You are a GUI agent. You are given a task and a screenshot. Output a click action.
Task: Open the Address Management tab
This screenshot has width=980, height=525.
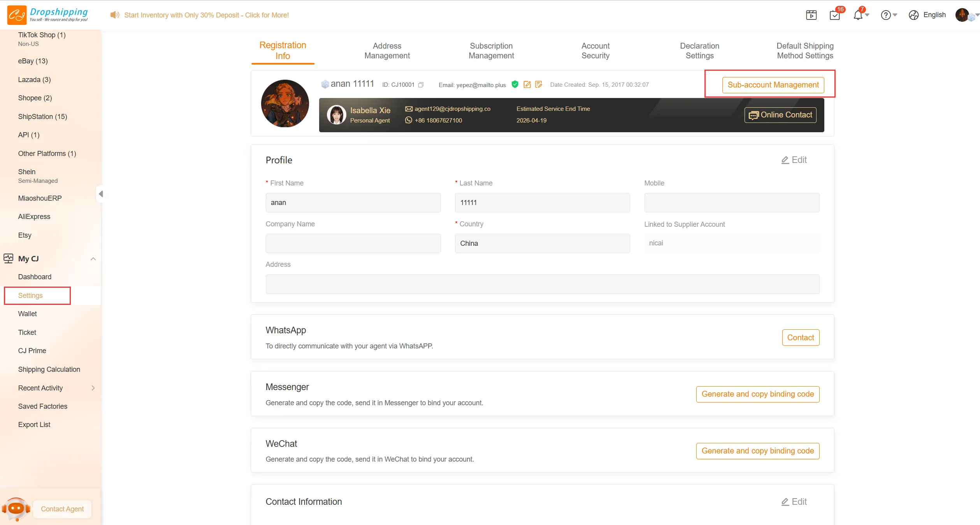tap(387, 51)
